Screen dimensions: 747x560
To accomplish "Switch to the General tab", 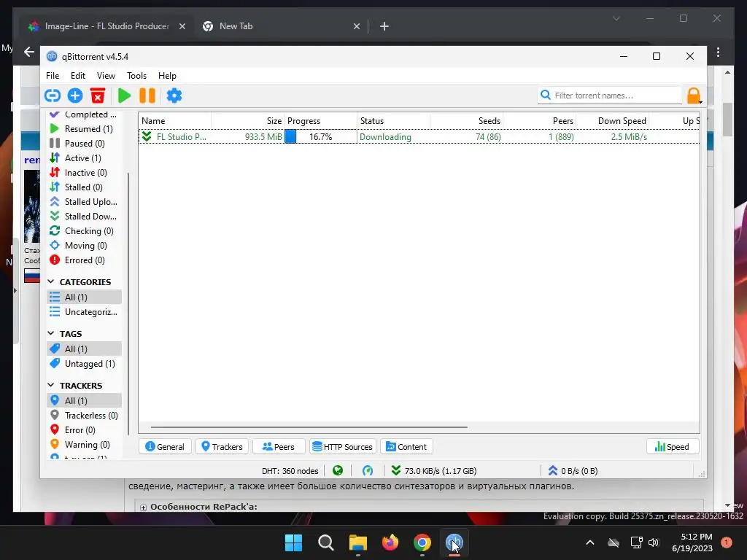I will [x=165, y=447].
